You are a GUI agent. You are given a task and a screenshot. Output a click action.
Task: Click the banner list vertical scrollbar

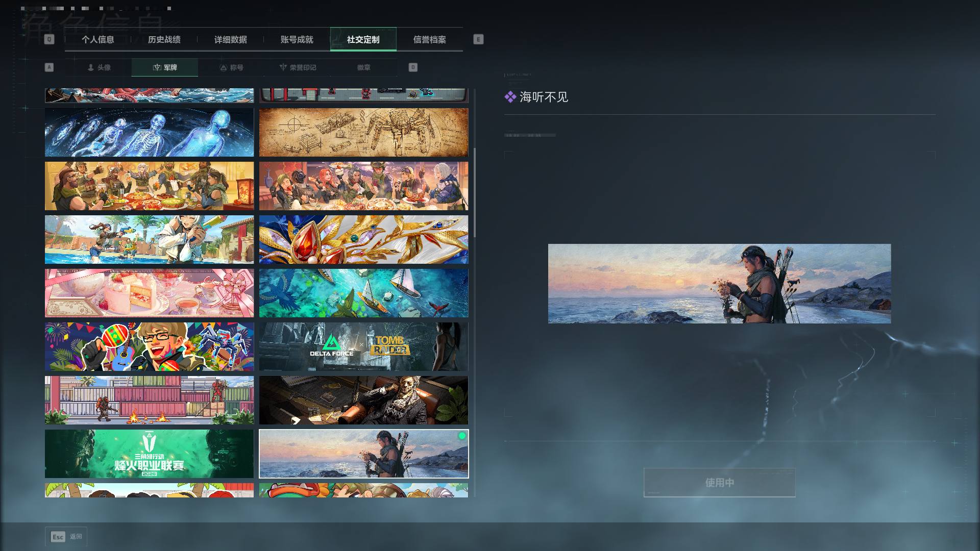point(475,192)
